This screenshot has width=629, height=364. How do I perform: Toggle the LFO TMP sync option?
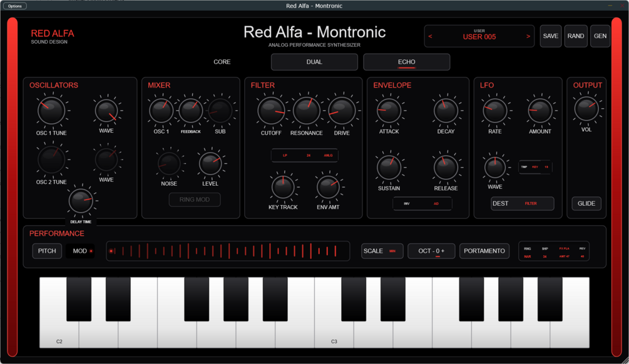coord(524,167)
